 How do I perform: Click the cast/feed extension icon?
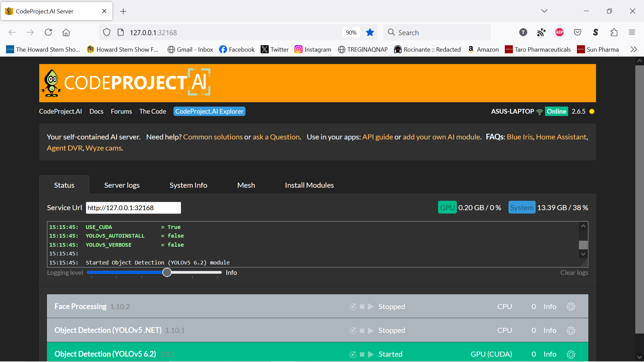[541, 32]
